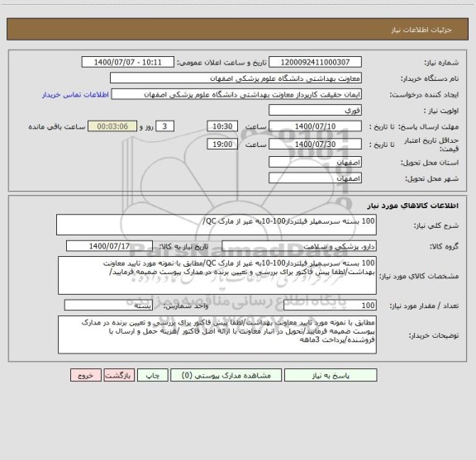
Task: Click delivery province field اصفهان
Action: [315, 162]
